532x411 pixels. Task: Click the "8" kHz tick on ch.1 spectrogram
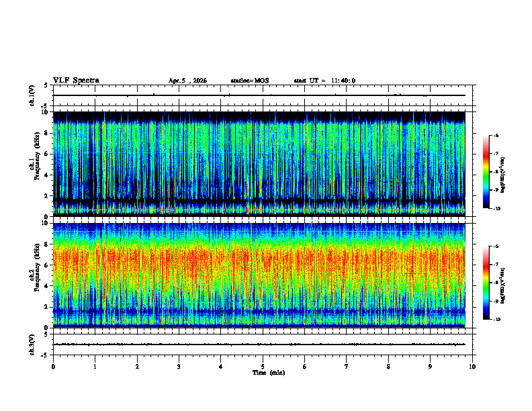tap(47, 133)
